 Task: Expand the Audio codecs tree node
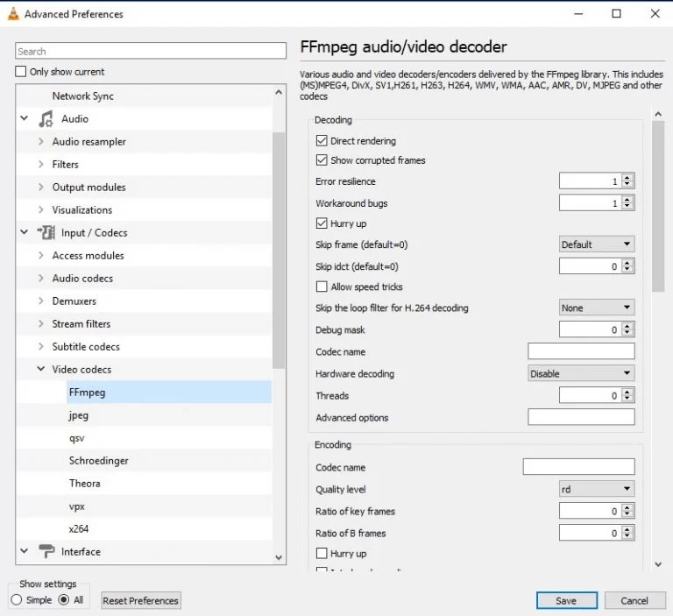[x=40, y=279]
